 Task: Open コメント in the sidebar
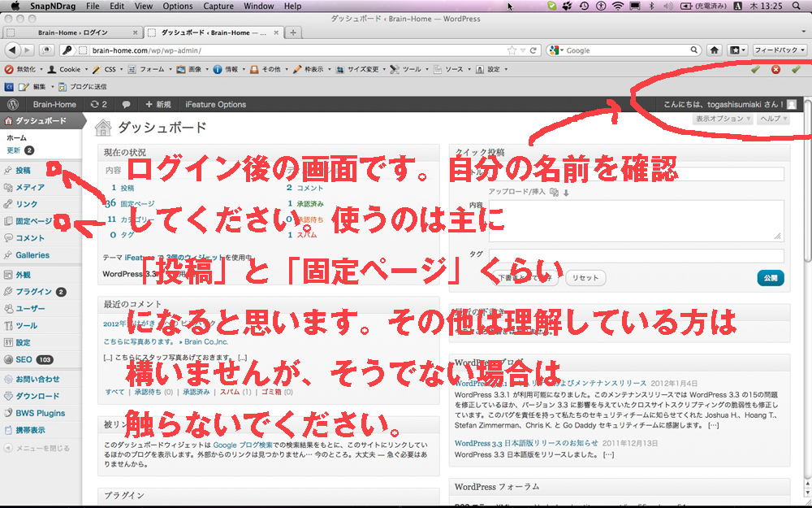click(x=29, y=238)
